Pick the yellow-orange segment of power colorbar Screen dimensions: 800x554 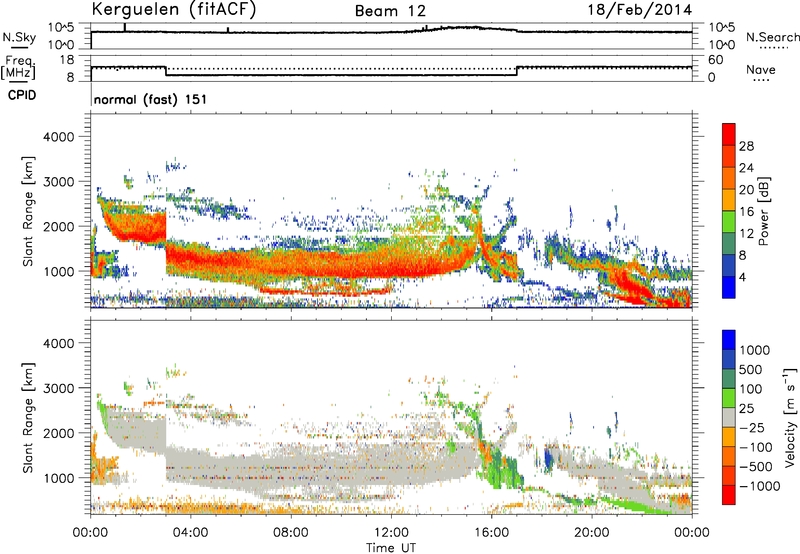click(729, 200)
